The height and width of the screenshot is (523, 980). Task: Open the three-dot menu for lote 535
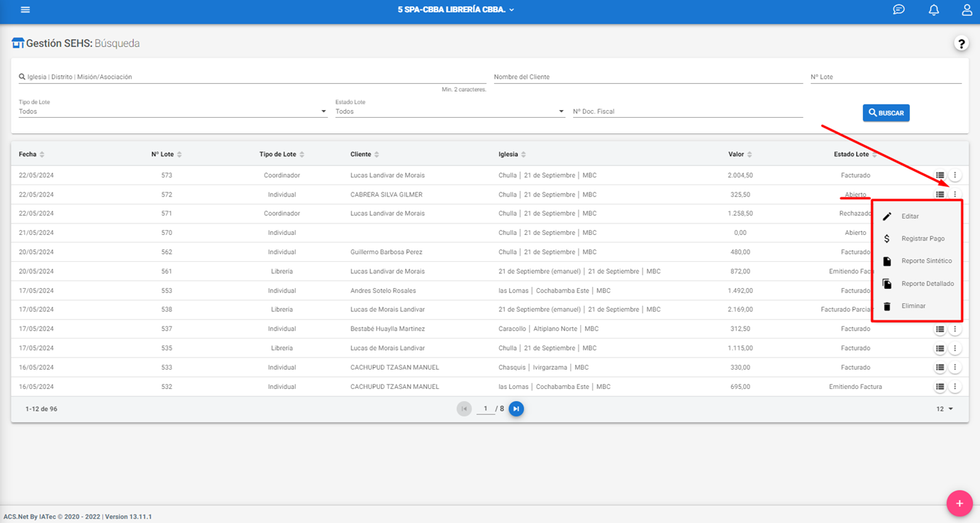(955, 348)
